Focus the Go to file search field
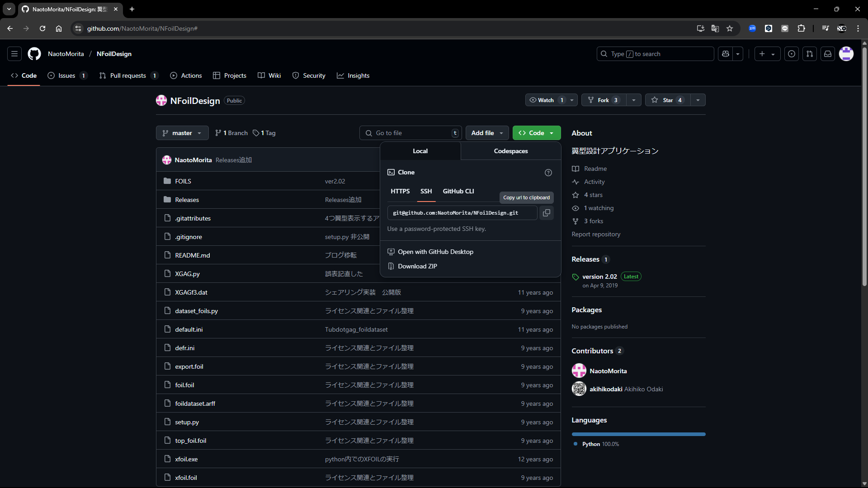The width and height of the screenshot is (868, 488). (410, 133)
